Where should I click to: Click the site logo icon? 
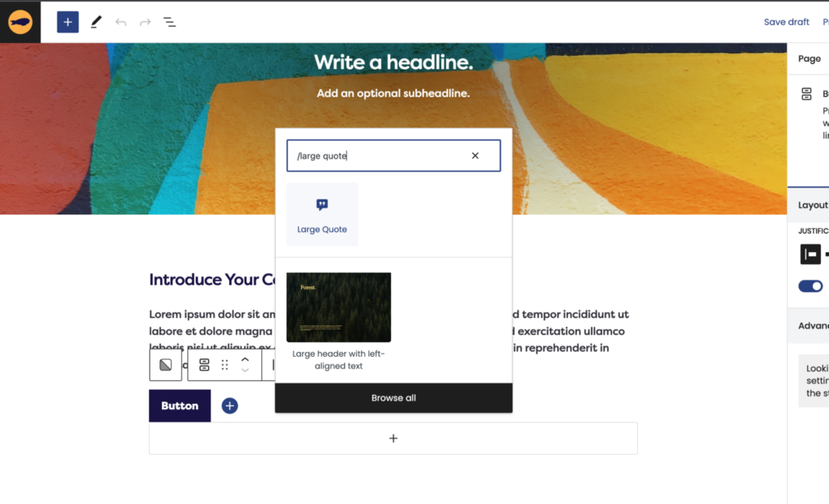point(20,22)
